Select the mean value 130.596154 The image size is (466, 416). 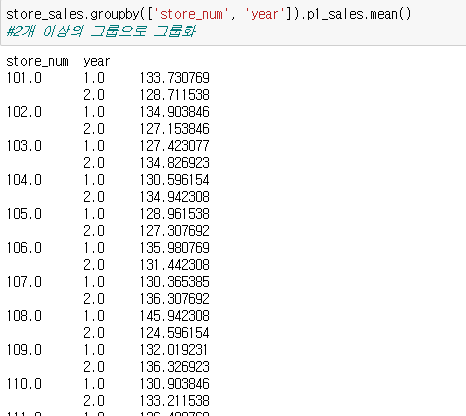pos(174,180)
